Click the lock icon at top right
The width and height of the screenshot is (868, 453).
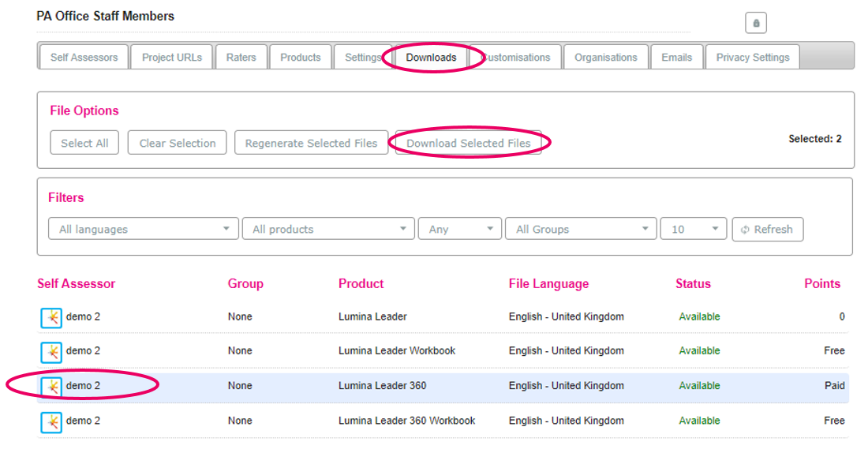click(x=756, y=23)
